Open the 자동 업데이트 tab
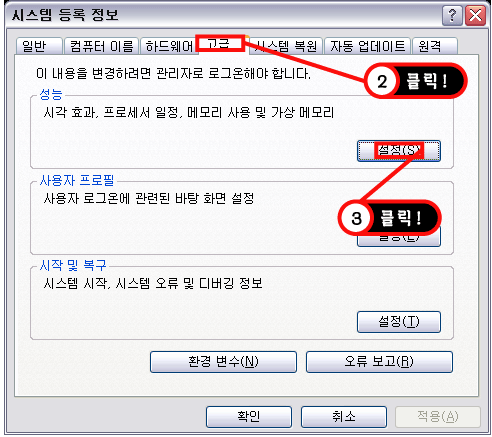This screenshot has width=492, height=437. [x=367, y=46]
